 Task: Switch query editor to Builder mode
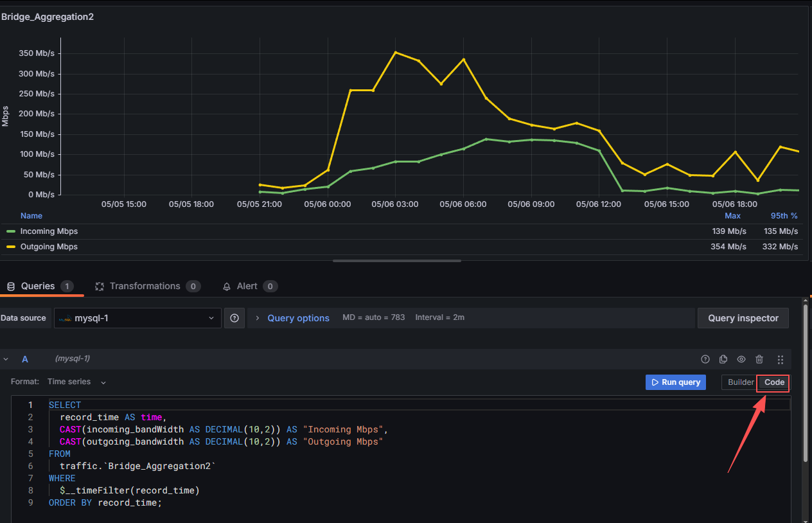741,382
